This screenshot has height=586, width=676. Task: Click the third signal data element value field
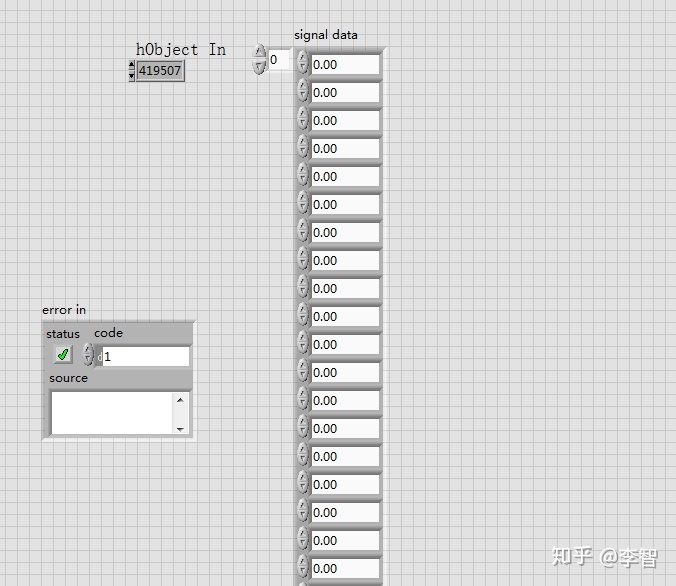click(x=345, y=121)
